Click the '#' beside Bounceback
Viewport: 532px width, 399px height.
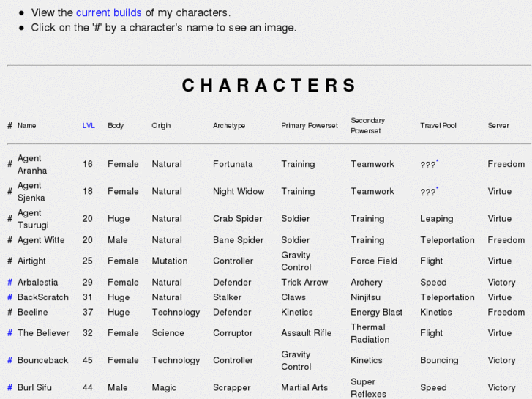pyautogui.click(x=10, y=361)
